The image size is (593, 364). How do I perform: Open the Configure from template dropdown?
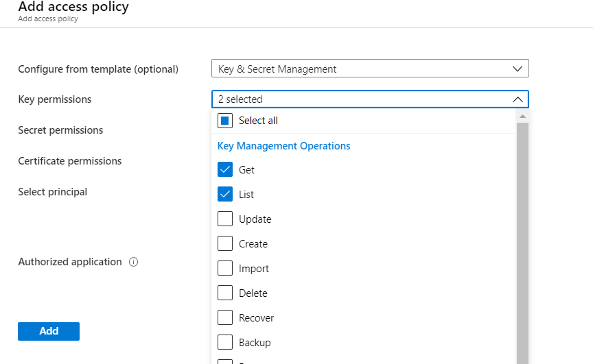coord(370,69)
